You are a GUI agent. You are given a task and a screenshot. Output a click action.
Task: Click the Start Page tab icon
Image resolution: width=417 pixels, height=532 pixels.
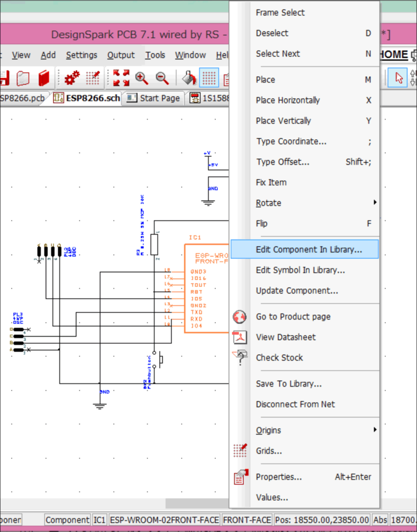[132, 98]
